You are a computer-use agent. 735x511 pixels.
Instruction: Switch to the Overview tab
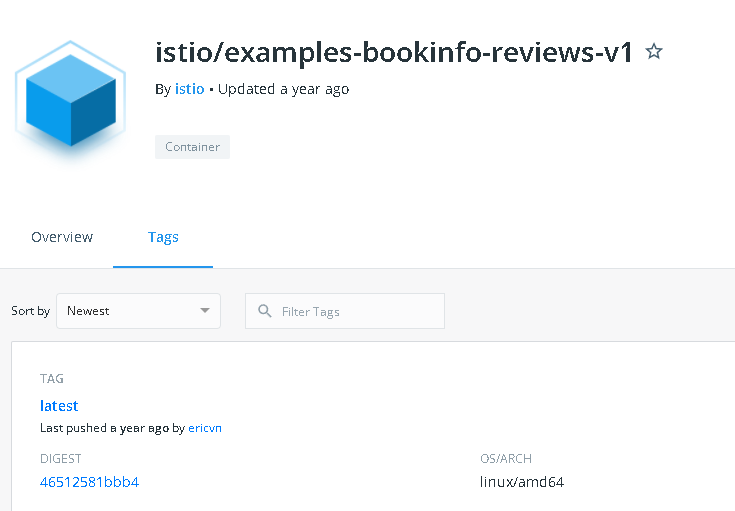(x=62, y=237)
